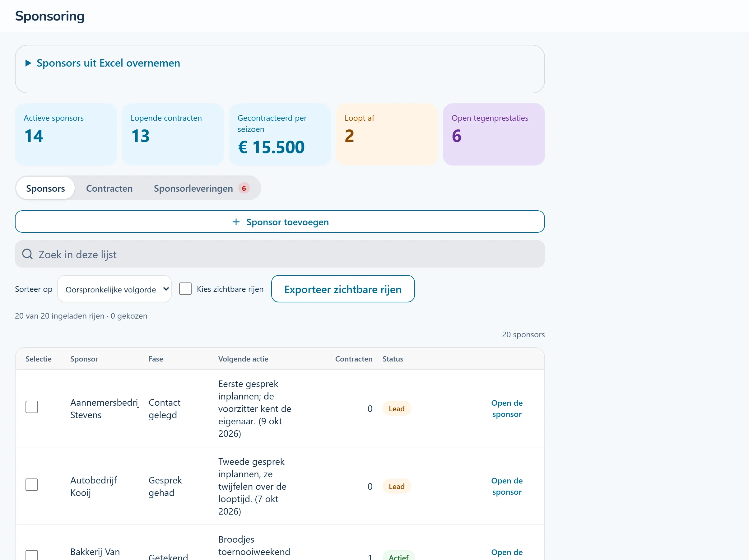Tick the 'Kies zichtbare rijen' checkbox
The width and height of the screenshot is (749, 560).
(185, 289)
